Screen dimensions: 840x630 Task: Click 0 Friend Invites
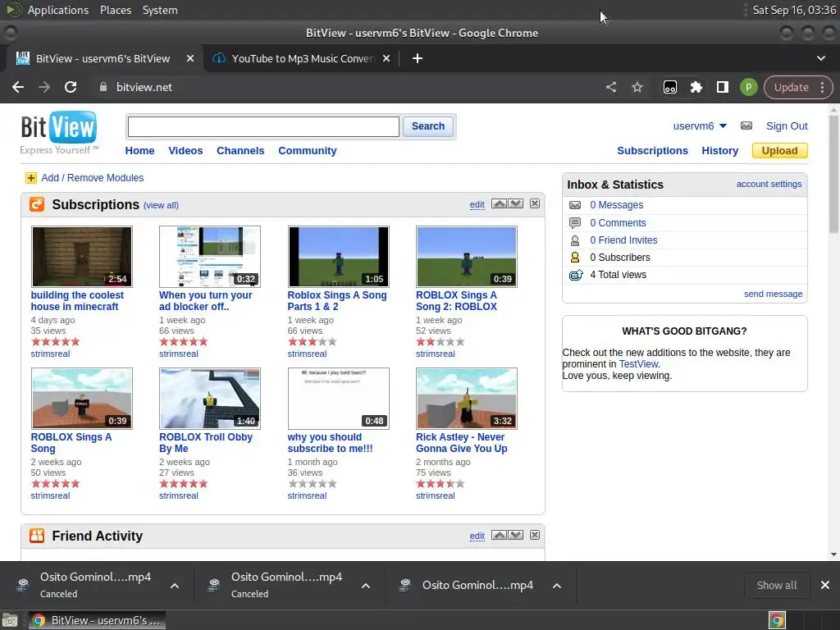623,240
